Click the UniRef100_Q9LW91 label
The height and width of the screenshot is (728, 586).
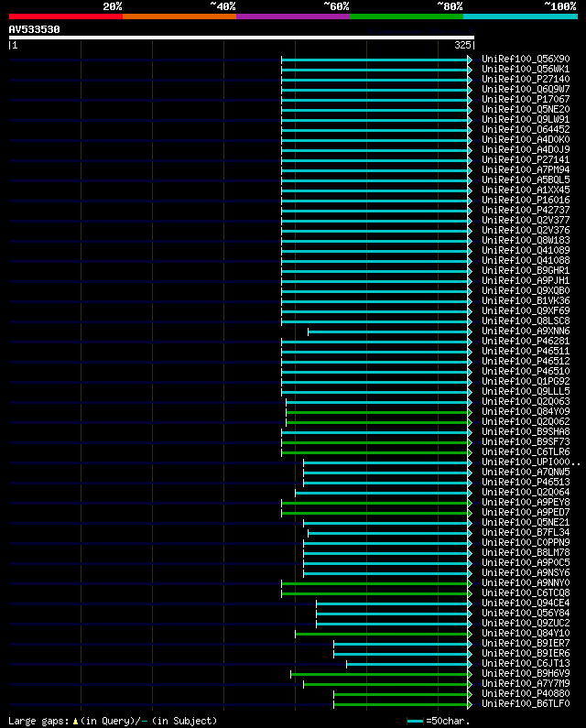coord(526,119)
